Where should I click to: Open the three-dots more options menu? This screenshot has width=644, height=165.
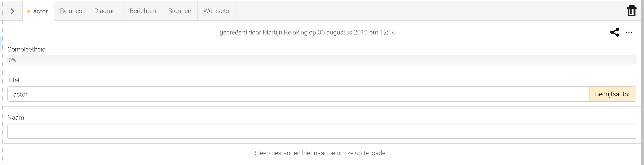[629, 32]
